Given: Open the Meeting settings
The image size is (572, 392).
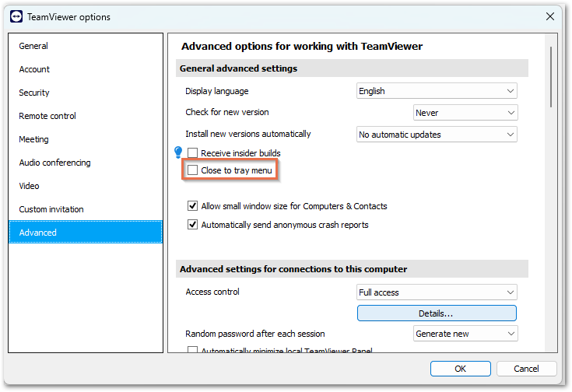Looking at the screenshot, I should [x=86, y=139].
